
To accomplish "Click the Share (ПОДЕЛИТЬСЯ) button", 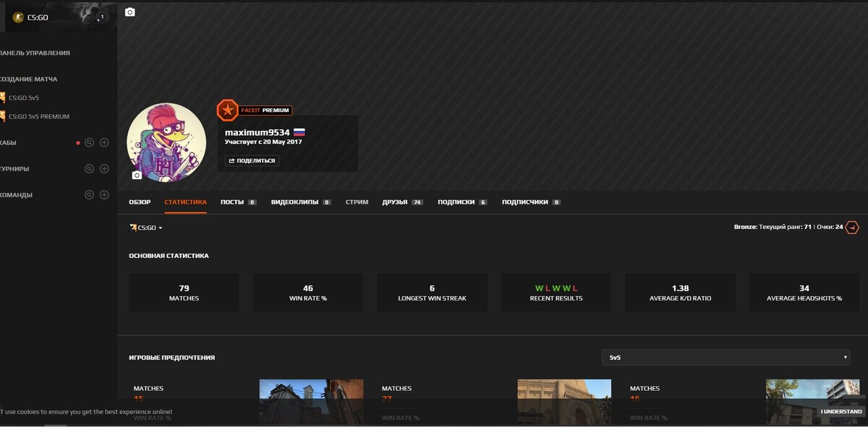I will point(252,160).
